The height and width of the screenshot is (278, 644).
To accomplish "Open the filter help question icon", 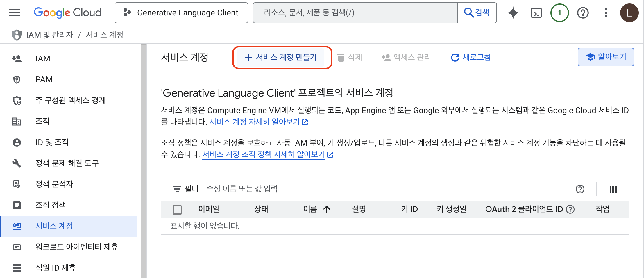I will (580, 189).
